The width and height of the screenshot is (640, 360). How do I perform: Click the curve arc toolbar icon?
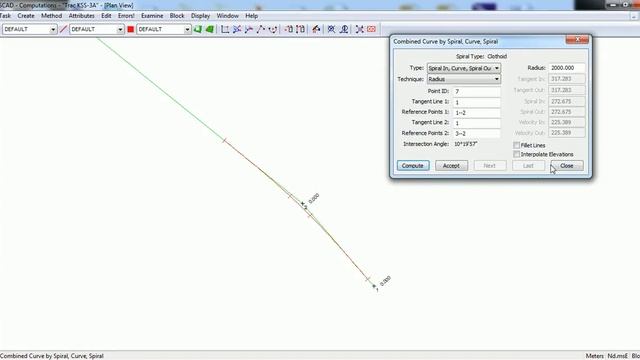coord(273,29)
